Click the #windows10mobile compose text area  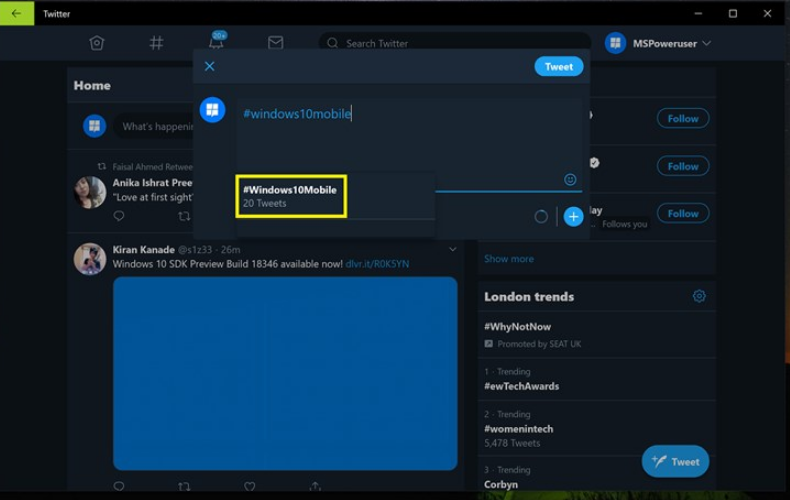click(x=408, y=136)
